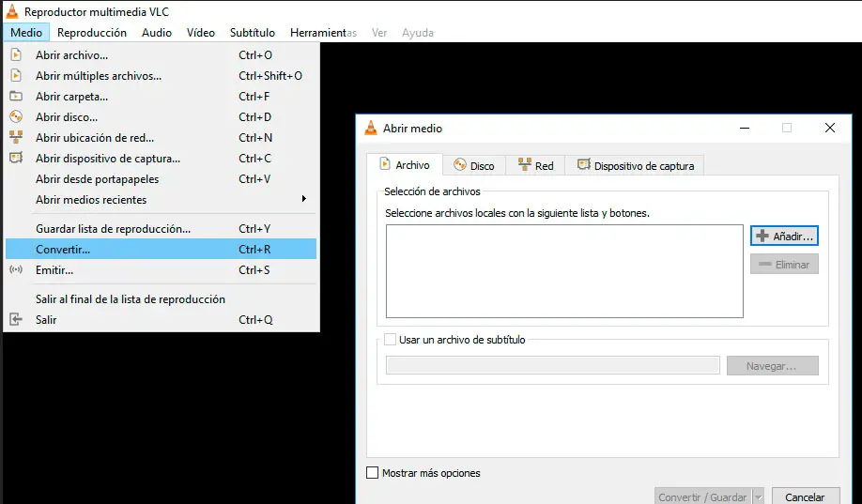Click the file icon on Archivo tab
The height and width of the screenshot is (504, 862).
click(385, 164)
